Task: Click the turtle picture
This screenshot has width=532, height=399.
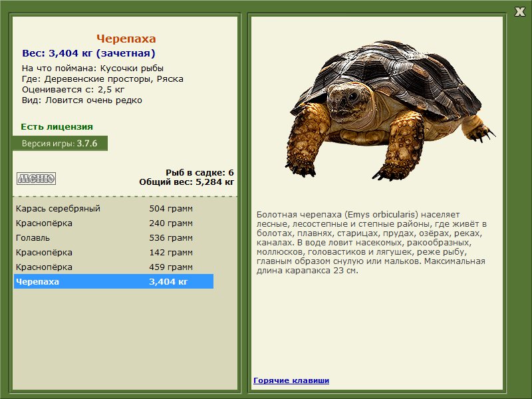Action: [389, 110]
